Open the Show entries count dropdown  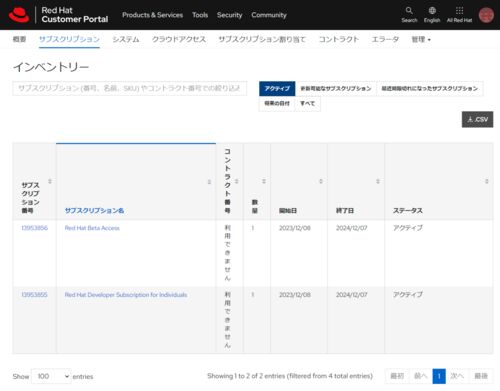51,376
